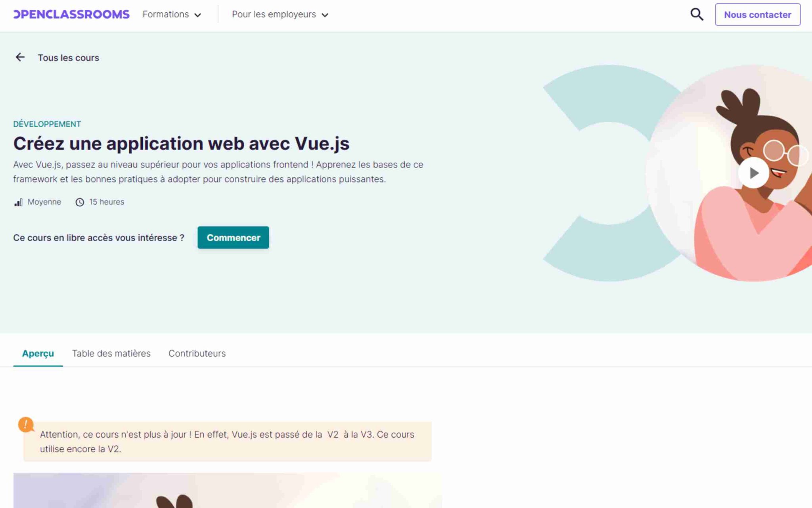
Task: Click the Vue.js outdated course warning message
Action: tap(228, 442)
